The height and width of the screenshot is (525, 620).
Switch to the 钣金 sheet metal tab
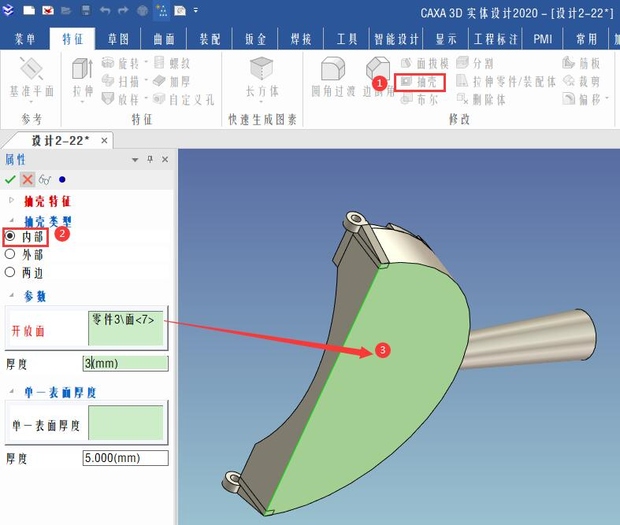tap(255, 39)
